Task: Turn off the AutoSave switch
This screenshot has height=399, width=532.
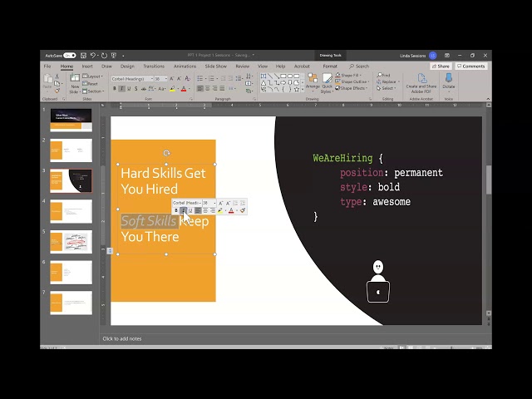Action: point(70,56)
